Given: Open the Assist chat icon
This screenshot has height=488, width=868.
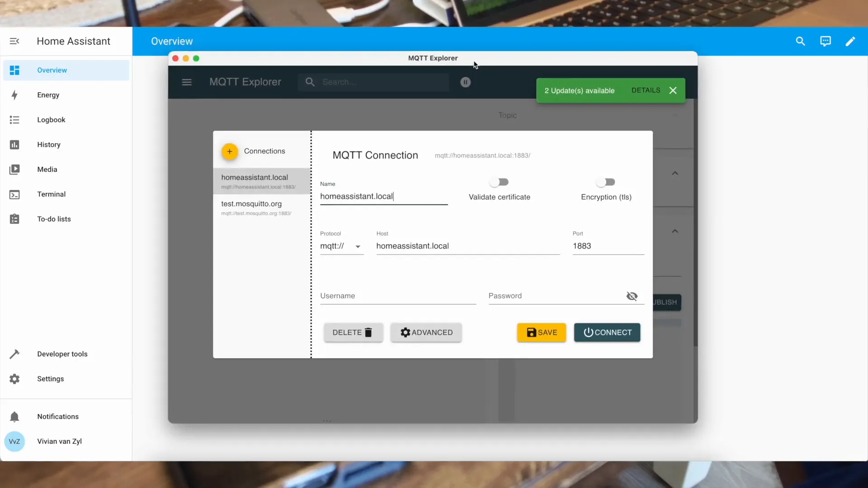Looking at the screenshot, I should [826, 41].
